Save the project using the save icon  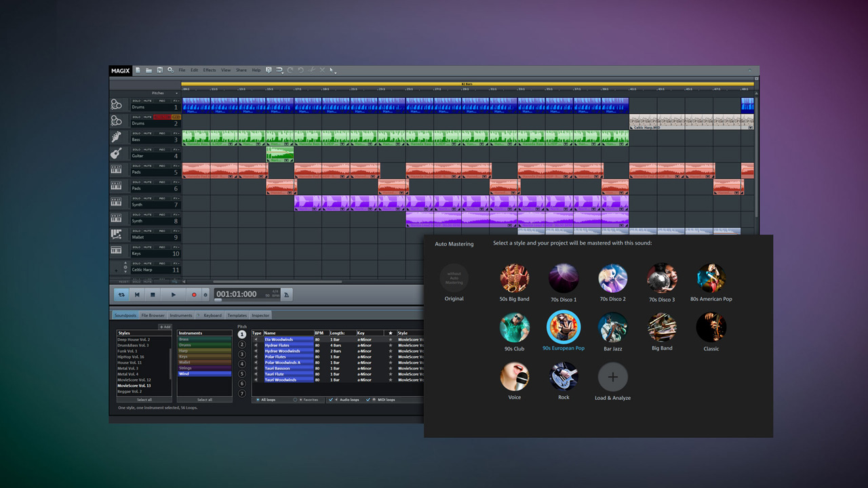160,70
